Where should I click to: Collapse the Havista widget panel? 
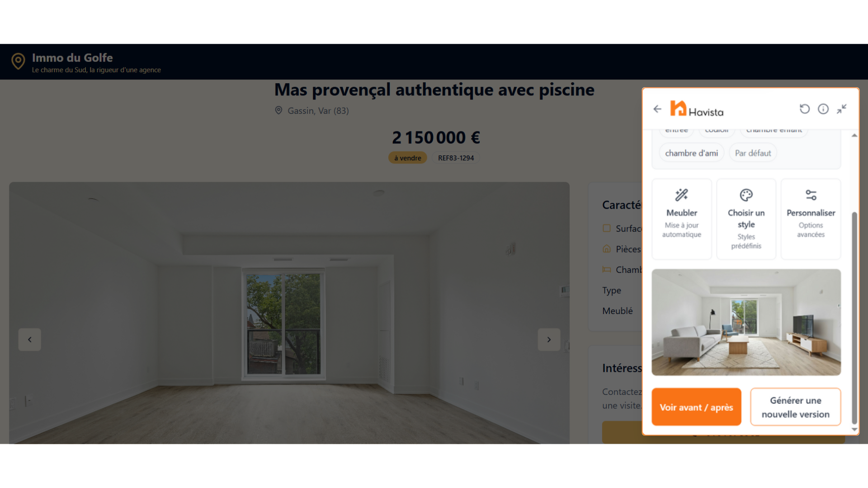pos(841,109)
